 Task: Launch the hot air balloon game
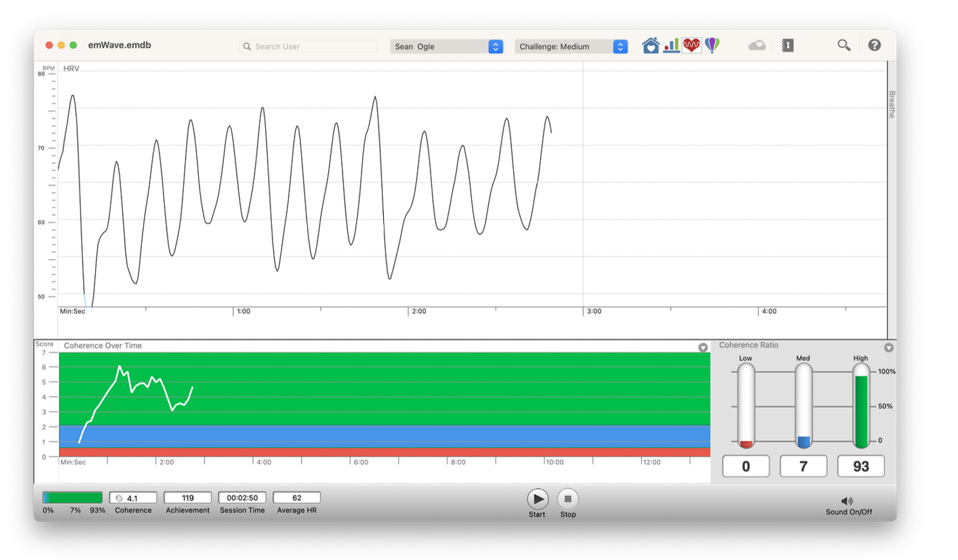(712, 45)
